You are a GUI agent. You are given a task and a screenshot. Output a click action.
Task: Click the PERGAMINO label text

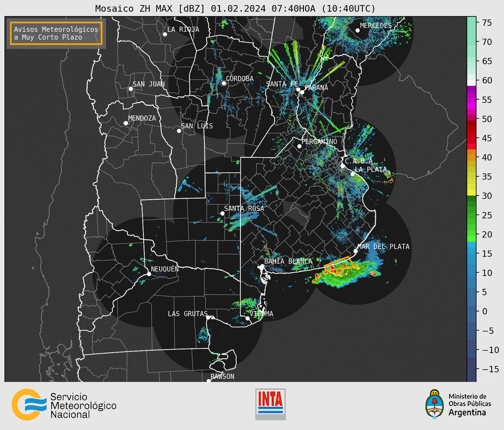[319, 141]
